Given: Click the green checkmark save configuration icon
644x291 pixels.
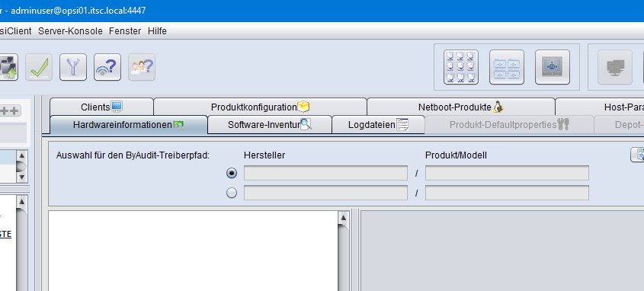Looking at the screenshot, I should [x=39, y=67].
